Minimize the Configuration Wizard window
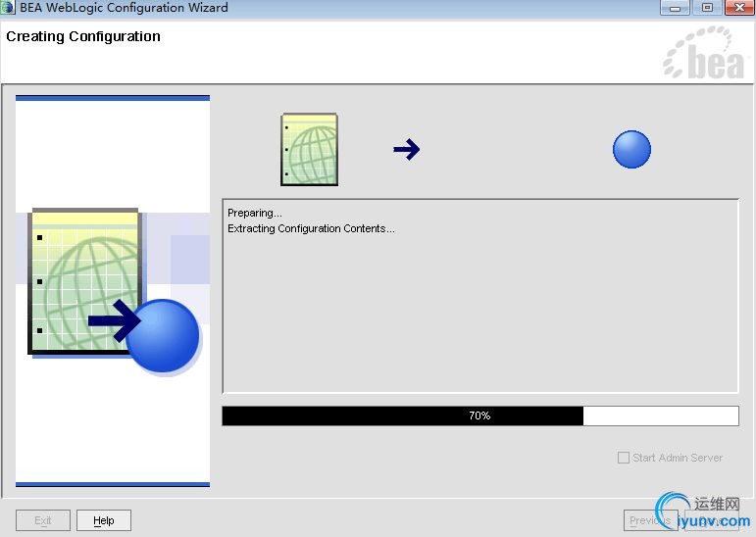Viewport: 756px width, 537px height. 675,8
